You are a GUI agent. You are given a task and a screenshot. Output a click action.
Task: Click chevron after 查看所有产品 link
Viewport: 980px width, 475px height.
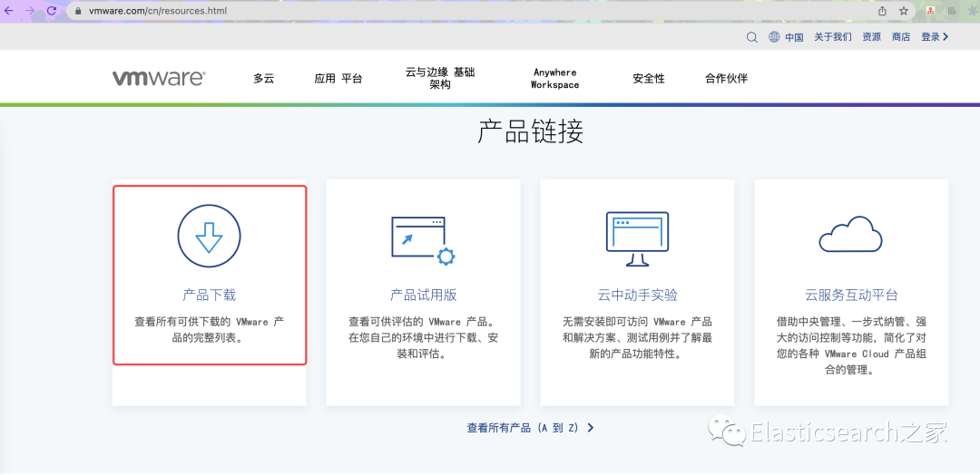[x=591, y=428]
